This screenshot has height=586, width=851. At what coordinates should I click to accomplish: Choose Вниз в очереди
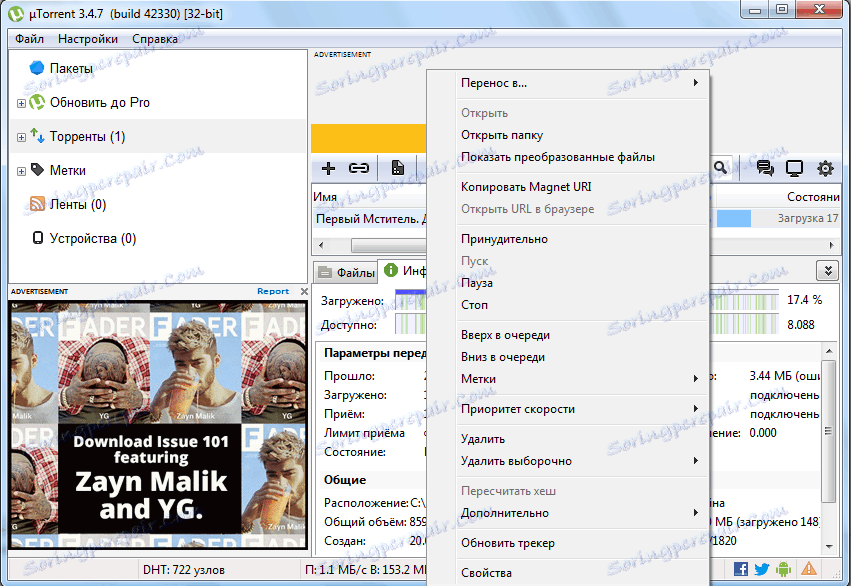pos(581,357)
